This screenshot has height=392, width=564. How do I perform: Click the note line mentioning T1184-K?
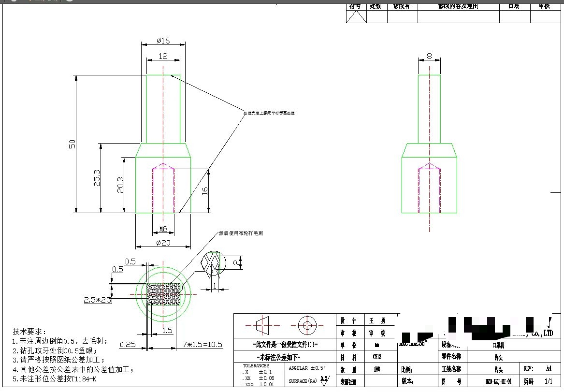[x=54, y=379]
